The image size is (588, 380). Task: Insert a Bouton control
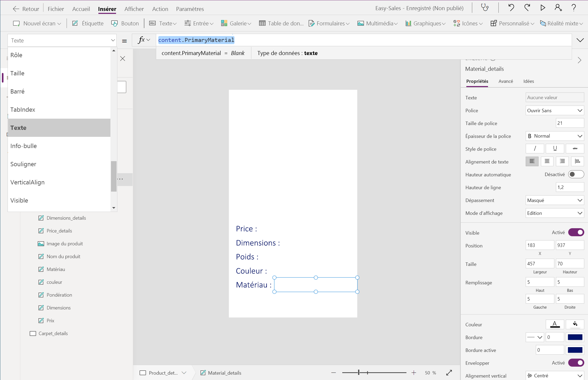coord(125,23)
